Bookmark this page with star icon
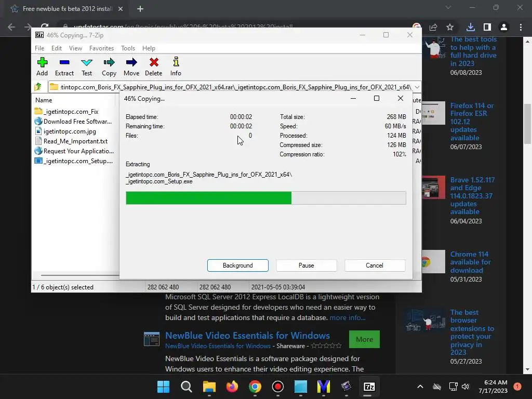 point(450,27)
